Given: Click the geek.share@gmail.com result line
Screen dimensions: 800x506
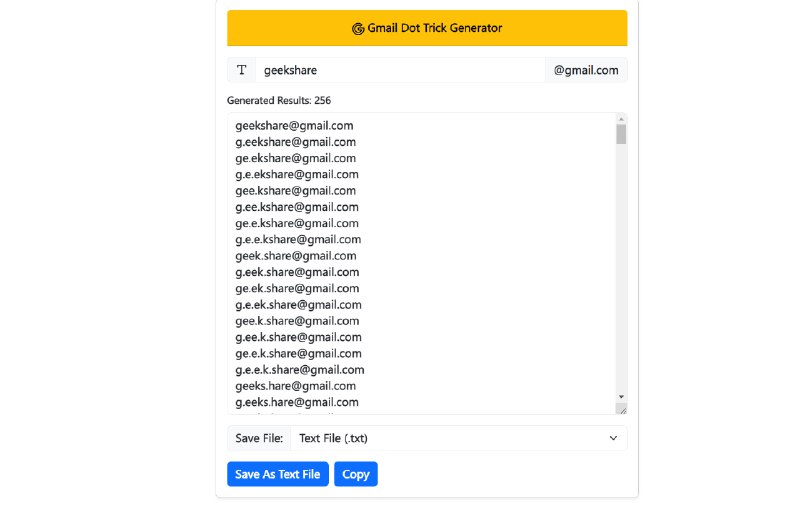Looking at the screenshot, I should [x=296, y=256].
